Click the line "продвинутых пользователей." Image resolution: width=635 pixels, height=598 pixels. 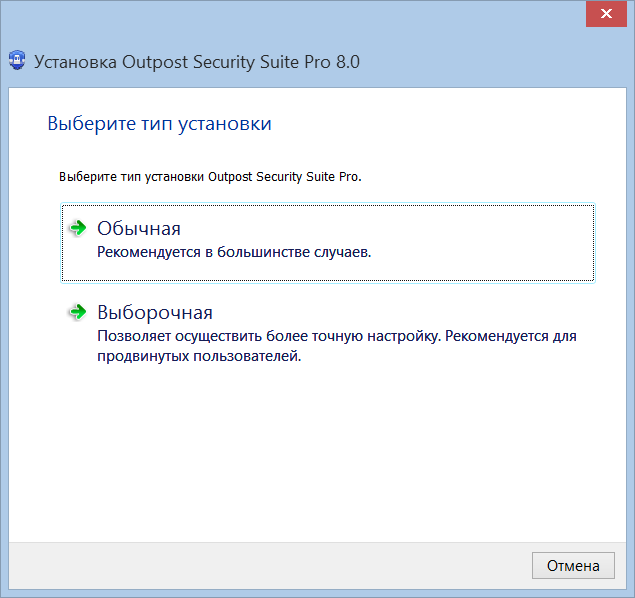coord(199,357)
